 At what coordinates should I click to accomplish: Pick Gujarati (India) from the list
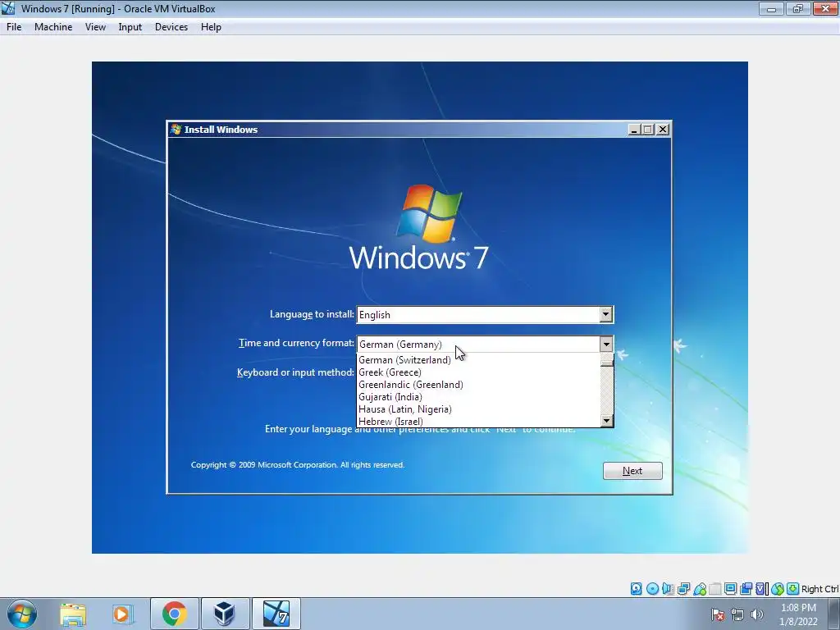(478, 397)
